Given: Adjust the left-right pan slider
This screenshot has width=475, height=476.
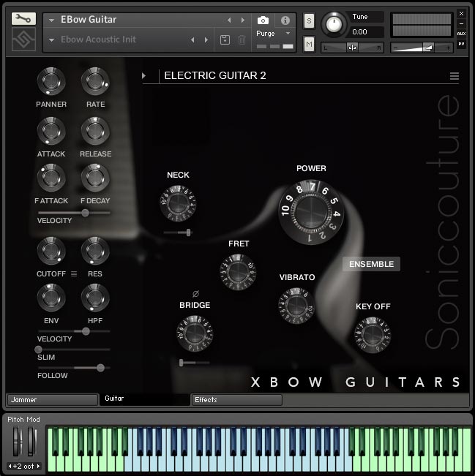Looking at the screenshot, I should (352, 48).
